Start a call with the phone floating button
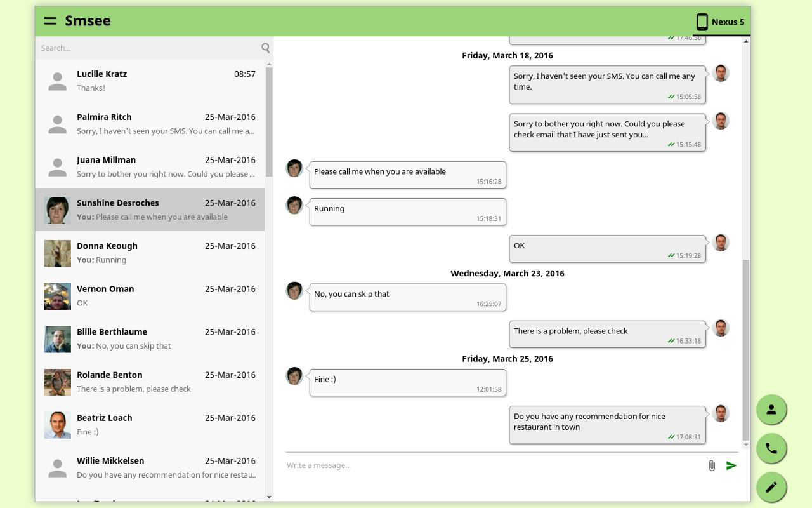Viewport: 812px width, 508px height. pyautogui.click(x=771, y=448)
